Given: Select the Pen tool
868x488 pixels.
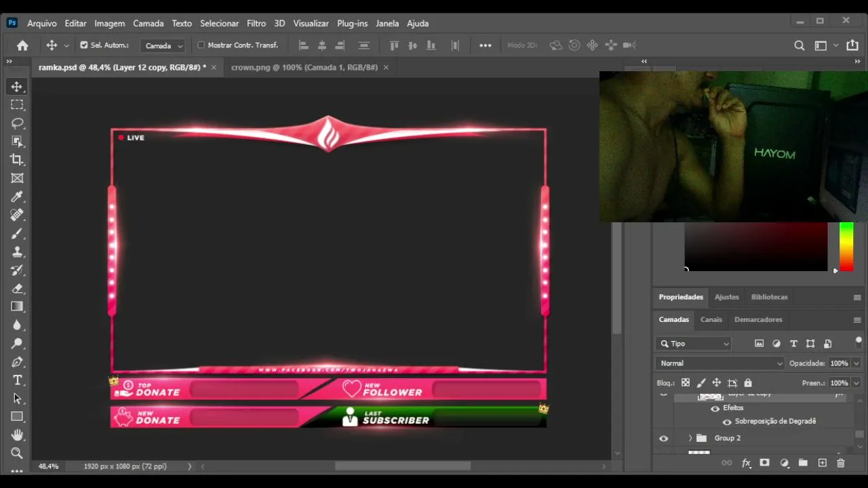Looking at the screenshot, I should [x=17, y=362].
